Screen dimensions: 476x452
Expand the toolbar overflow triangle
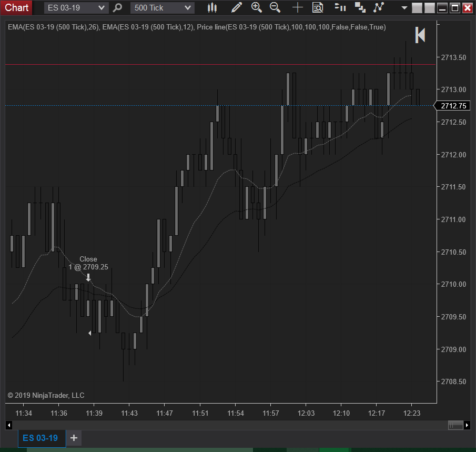pos(404,8)
